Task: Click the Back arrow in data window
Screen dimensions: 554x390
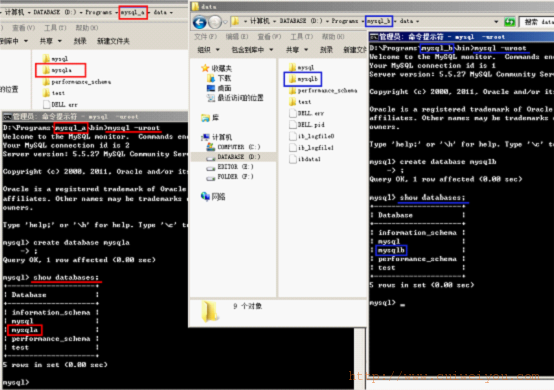Action: (x=200, y=22)
